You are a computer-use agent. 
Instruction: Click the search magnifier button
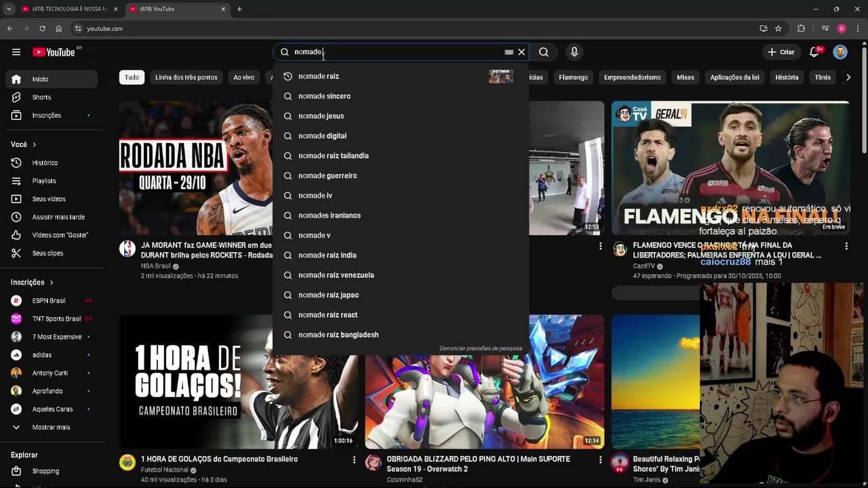(x=544, y=52)
